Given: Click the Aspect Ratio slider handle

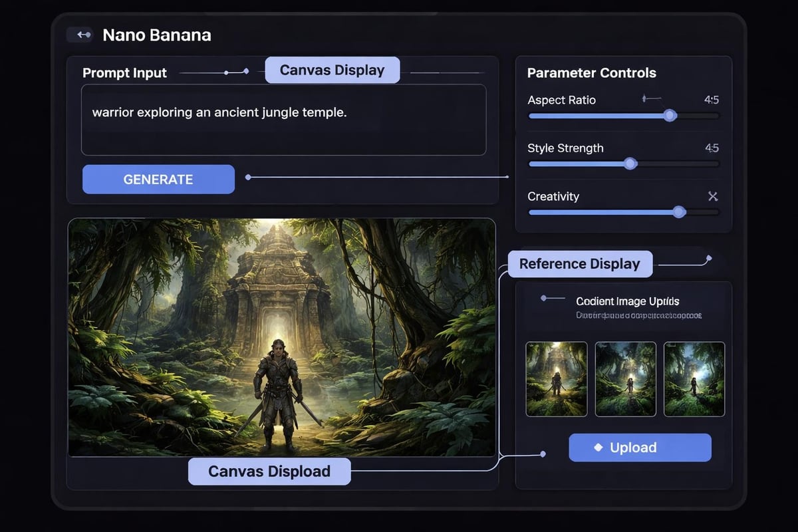Looking at the screenshot, I should (x=670, y=115).
